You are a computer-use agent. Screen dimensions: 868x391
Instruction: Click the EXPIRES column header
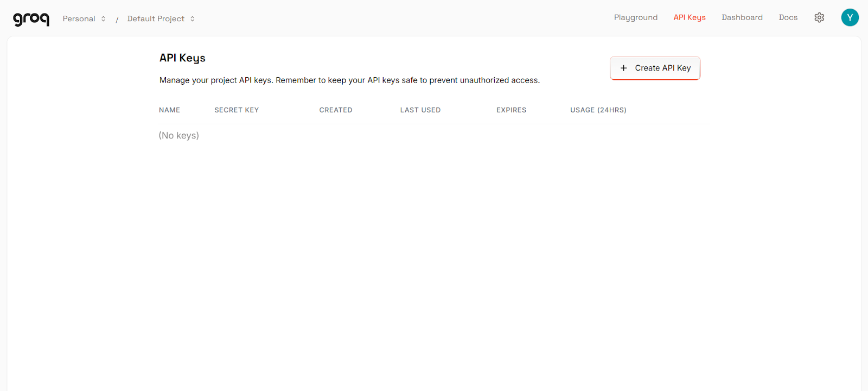pos(511,110)
